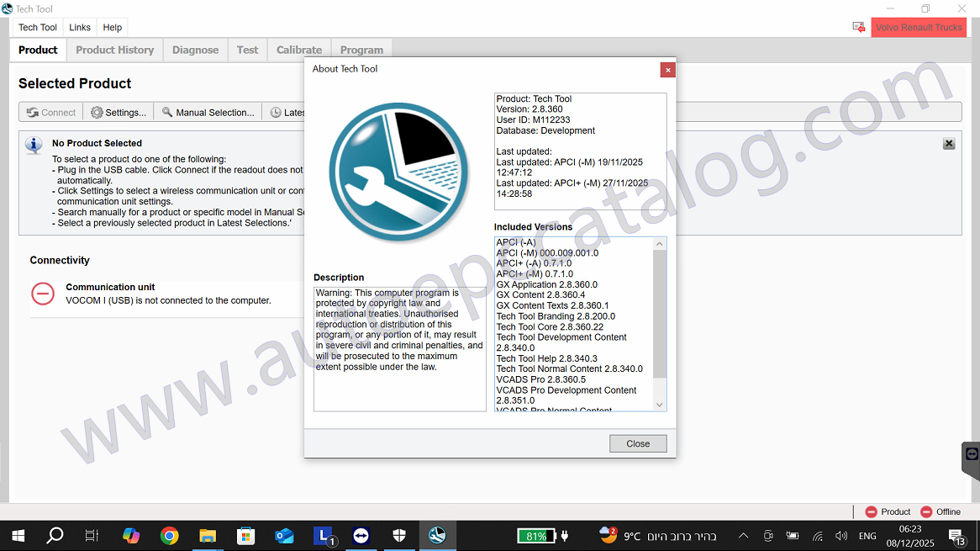Viewport: 980px width, 551px height.
Task: Click the notification icon beside Volvo Renault Trucks
Action: tap(858, 28)
